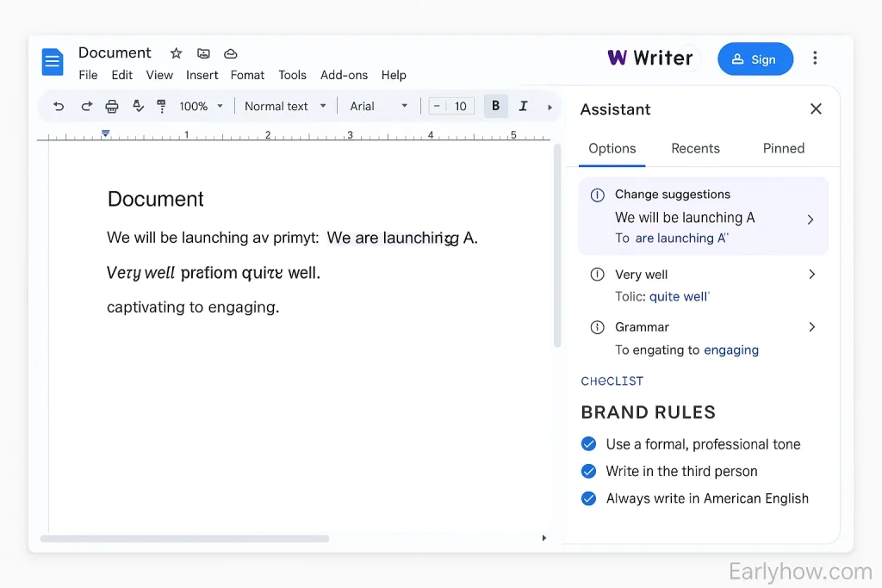Star the document title
This screenshot has width=882, height=588.
176,53
